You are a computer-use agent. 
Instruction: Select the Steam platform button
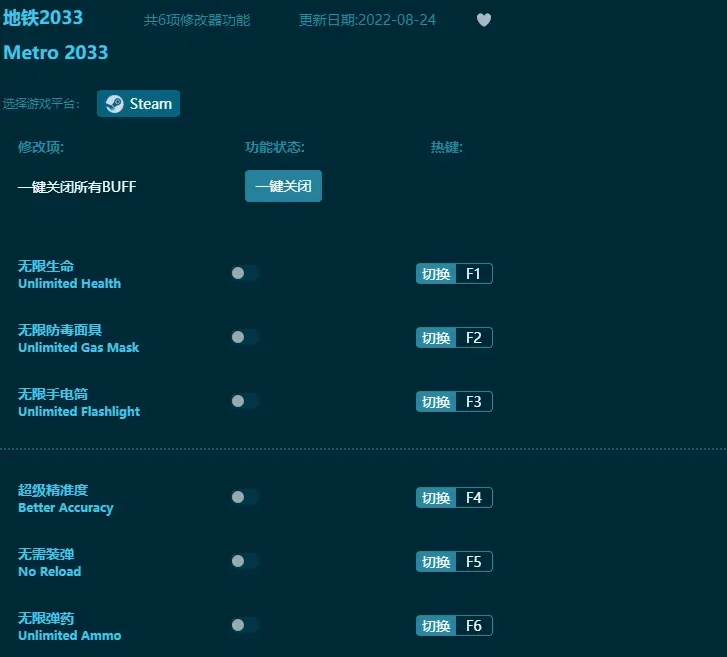coord(138,103)
